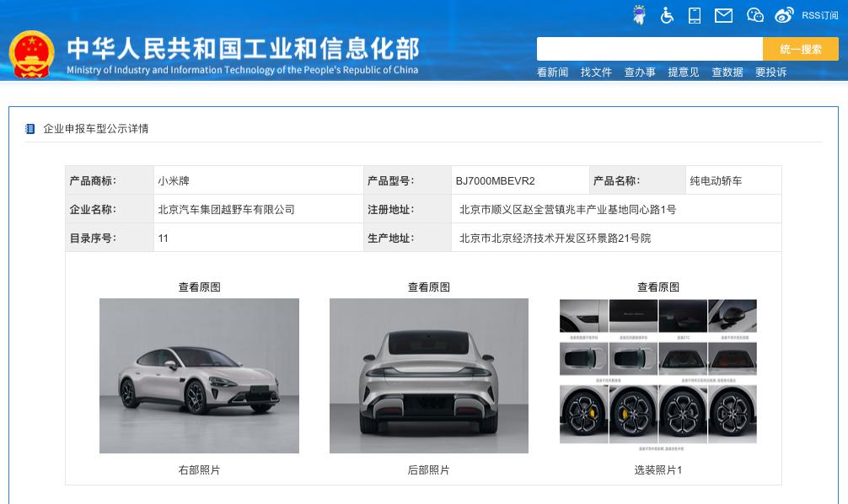The width and height of the screenshot is (848, 504).
Task: Open the mail envelope icon
Action: [x=723, y=16]
